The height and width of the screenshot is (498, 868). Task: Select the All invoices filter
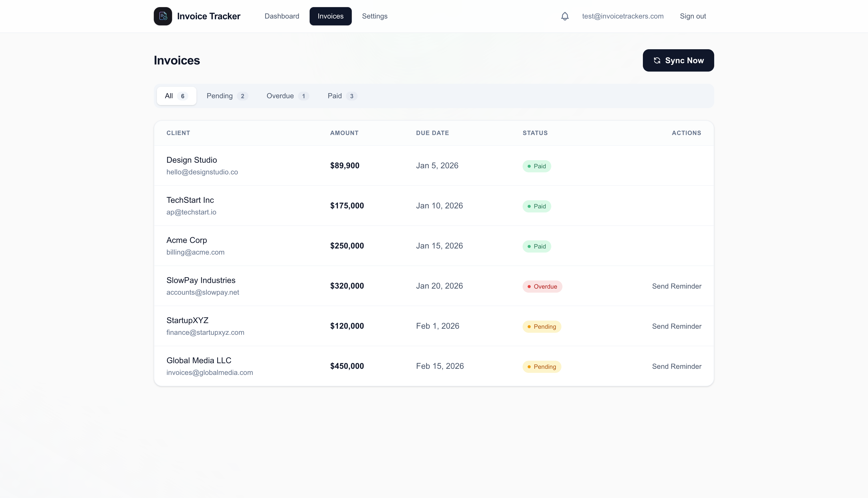click(176, 96)
